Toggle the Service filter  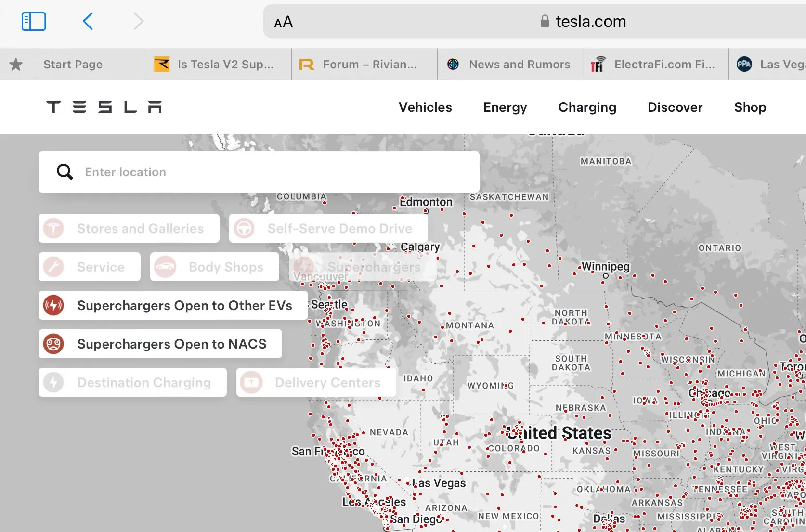click(x=90, y=267)
